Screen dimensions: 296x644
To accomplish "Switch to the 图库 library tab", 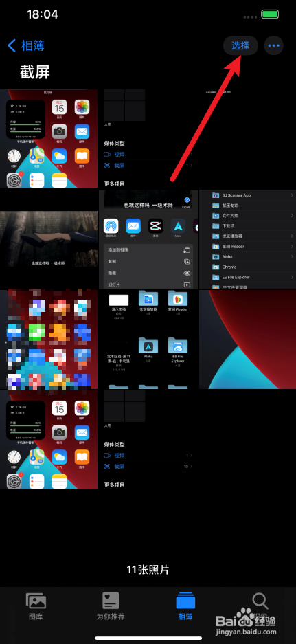I will [x=36, y=606].
